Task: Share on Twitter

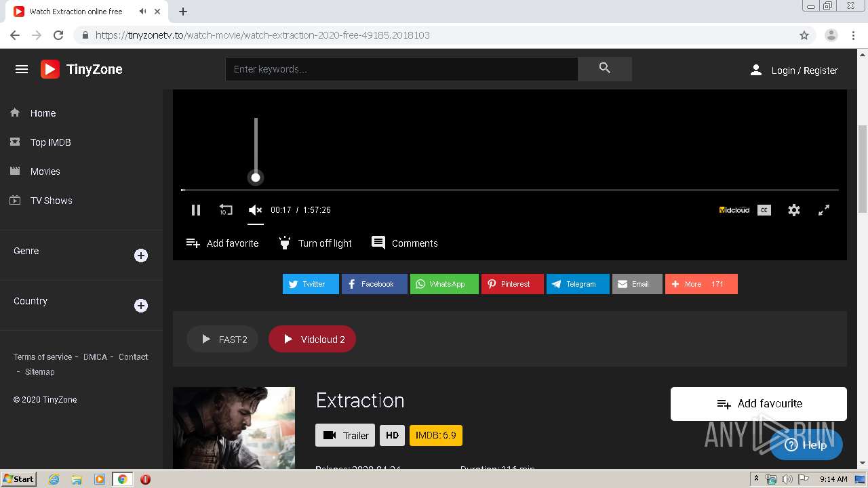Action: click(311, 284)
